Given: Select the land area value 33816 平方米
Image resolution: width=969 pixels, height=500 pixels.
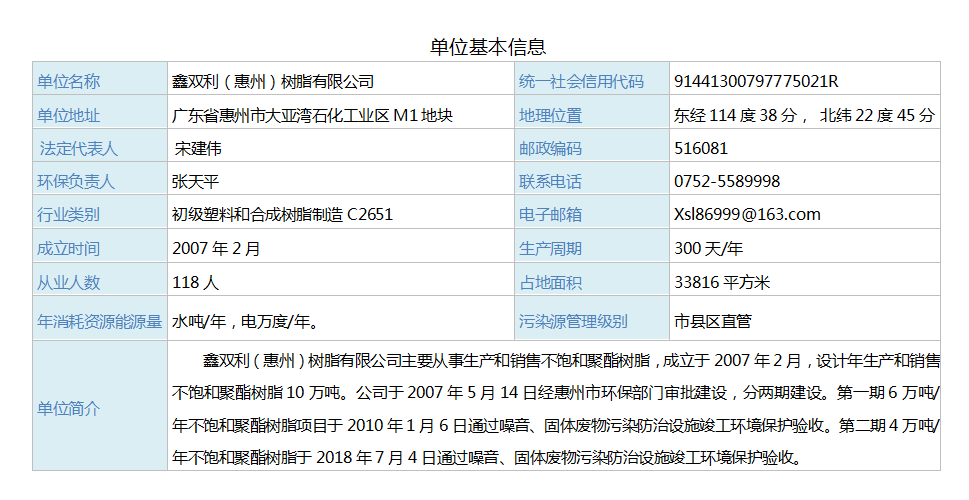Looking at the screenshot, I should [x=722, y=283].
